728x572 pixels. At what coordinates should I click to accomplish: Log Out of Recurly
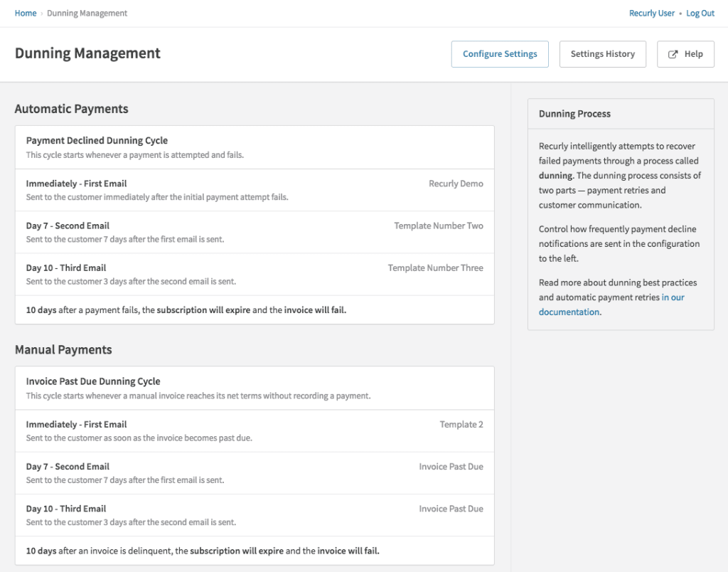[700, 13]
